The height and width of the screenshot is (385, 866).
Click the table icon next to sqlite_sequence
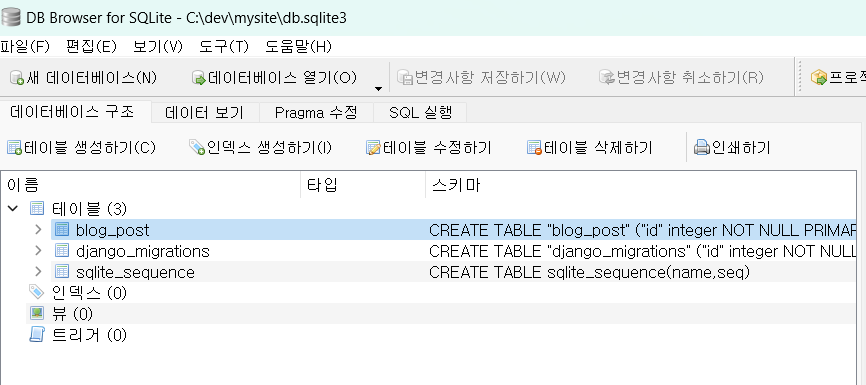pyautogui.click(x=62, y=272)
